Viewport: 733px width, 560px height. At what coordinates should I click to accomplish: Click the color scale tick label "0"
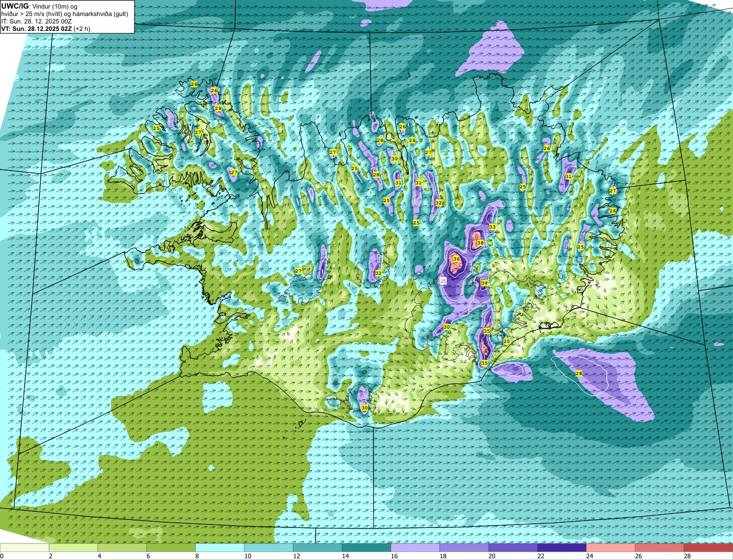[x=2, y=556]
